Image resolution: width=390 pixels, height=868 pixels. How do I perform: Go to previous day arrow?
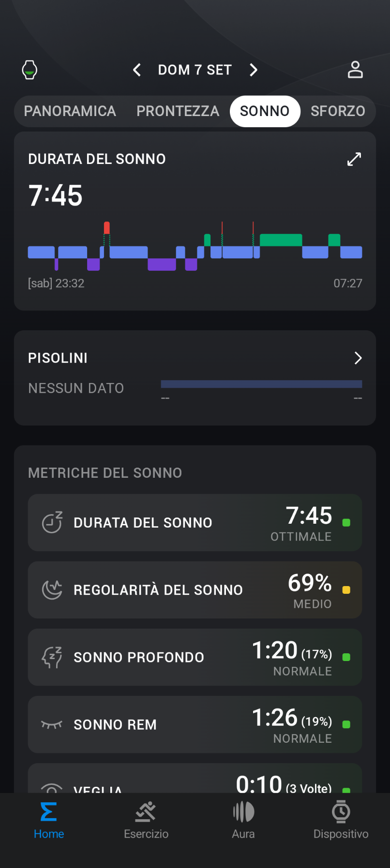pyautogui.click(x=137, y=70)
